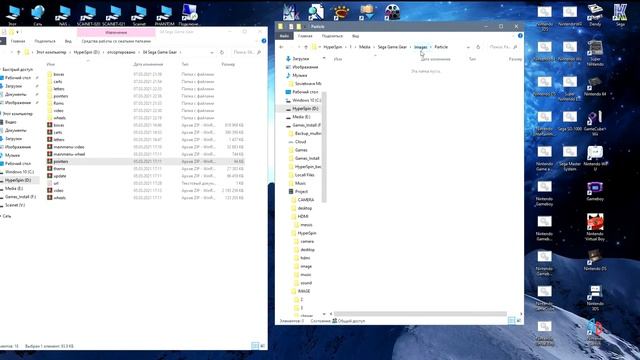Switch Particle window to large icons view

click(519, 321)
